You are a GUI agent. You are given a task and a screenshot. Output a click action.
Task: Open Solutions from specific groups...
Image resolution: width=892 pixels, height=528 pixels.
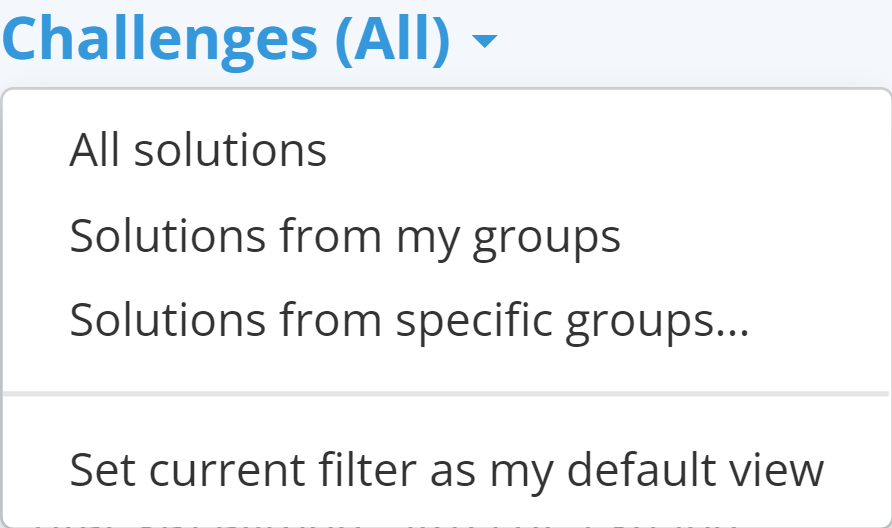tap(409, 320)
